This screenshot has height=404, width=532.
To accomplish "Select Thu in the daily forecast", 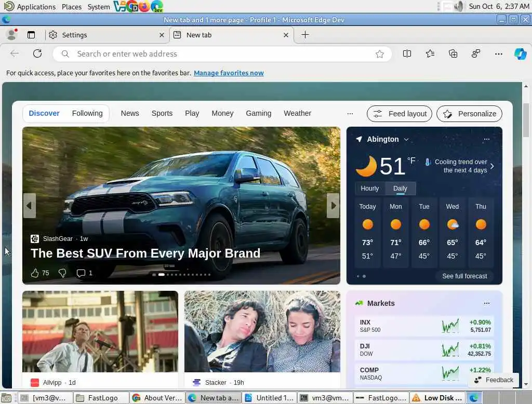I will tap(481, 233).
